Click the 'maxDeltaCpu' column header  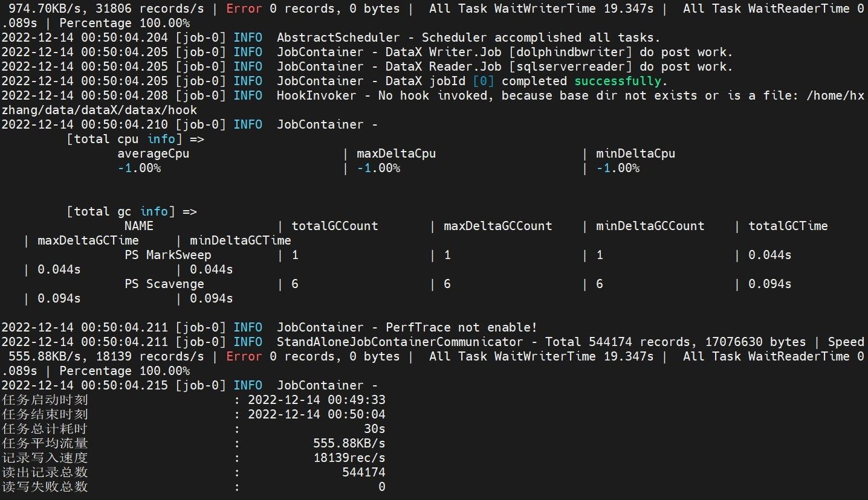click(x=396, y=153)
